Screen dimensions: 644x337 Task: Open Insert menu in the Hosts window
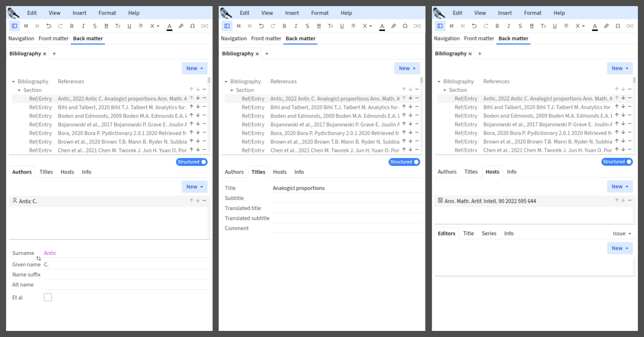505,13
